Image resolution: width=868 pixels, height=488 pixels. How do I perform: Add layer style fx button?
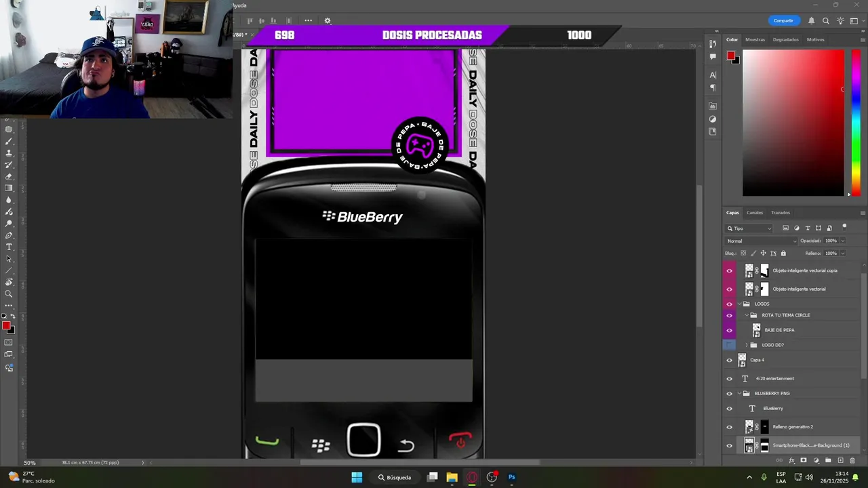point(791,461)
